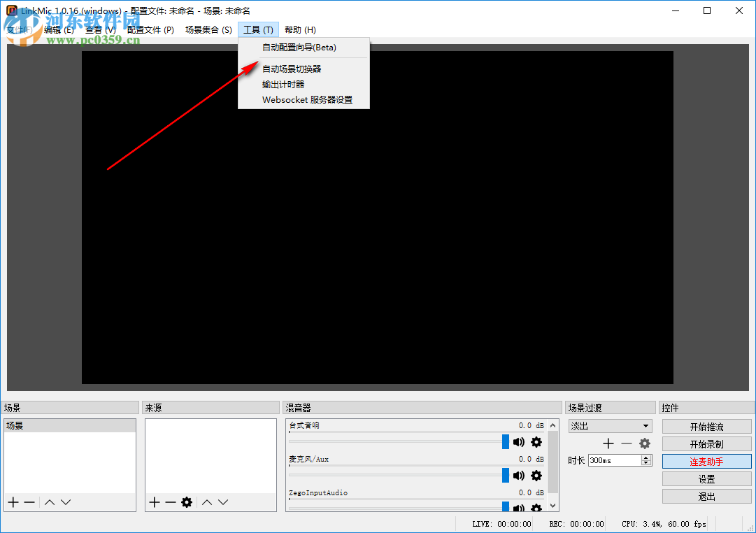This screenshot has width=756, height=533.
Task: Open the 淡出 transition dropdown
Action: click(610, 426)
